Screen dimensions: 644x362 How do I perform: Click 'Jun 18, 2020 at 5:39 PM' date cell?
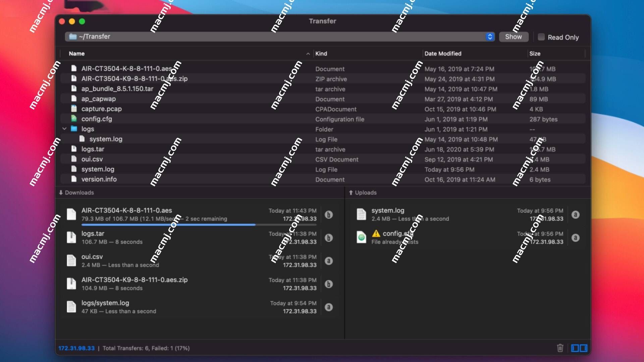click(459, 149)
